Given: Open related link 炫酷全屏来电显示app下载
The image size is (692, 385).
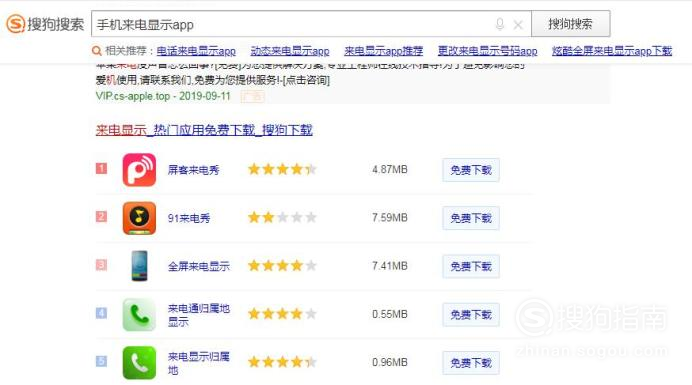Looking at the screenshot, I should (x=612, y=51).
